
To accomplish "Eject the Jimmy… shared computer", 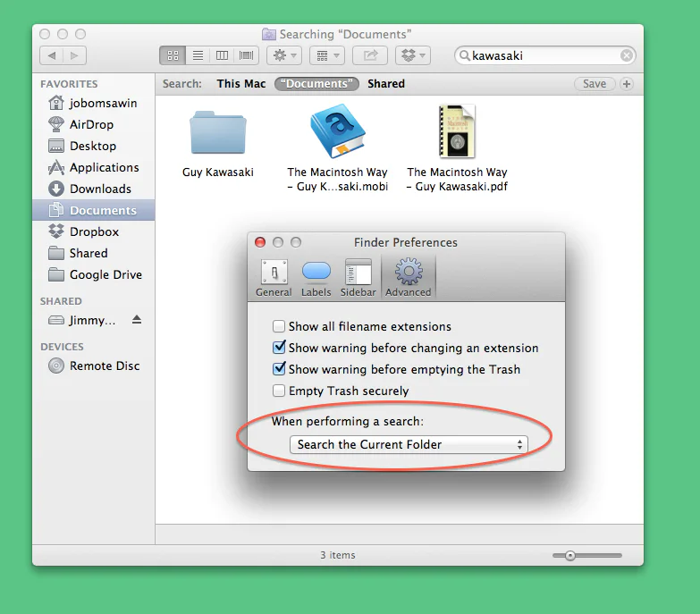I will click(x=137, y=319).
